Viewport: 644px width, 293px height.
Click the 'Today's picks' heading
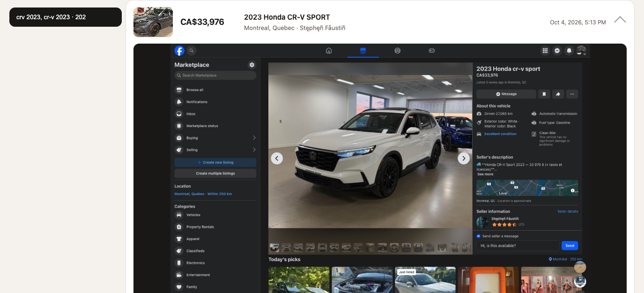[x=284, y=259]
